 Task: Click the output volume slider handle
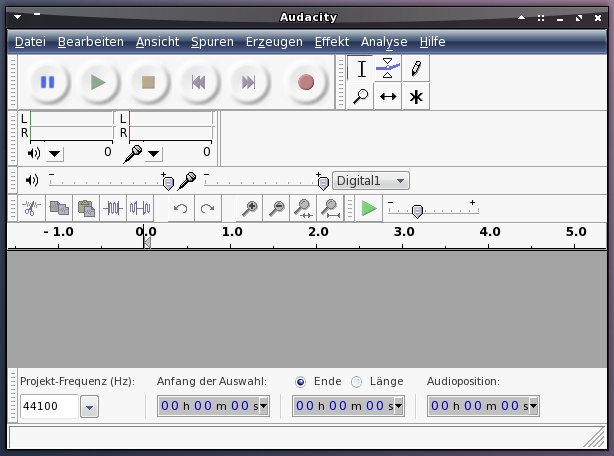pos(168,183)
